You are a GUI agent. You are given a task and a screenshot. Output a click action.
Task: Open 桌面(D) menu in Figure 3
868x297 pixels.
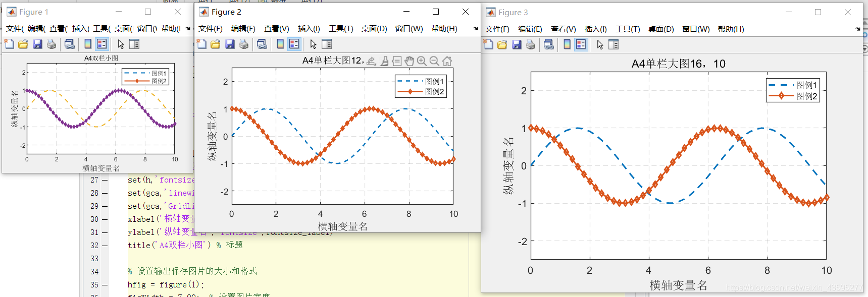point(661,29)
